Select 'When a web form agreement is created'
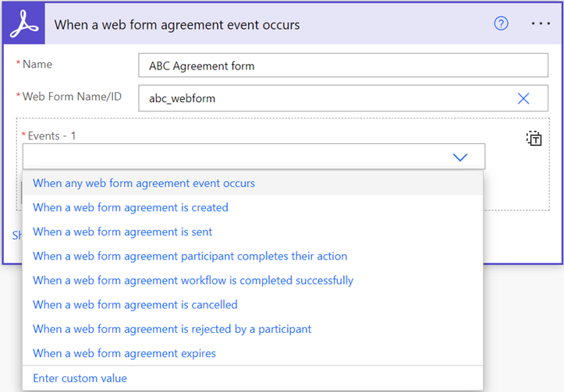This screenshot has width=564, height=392. pyautogui.click(x=130, y=207)
